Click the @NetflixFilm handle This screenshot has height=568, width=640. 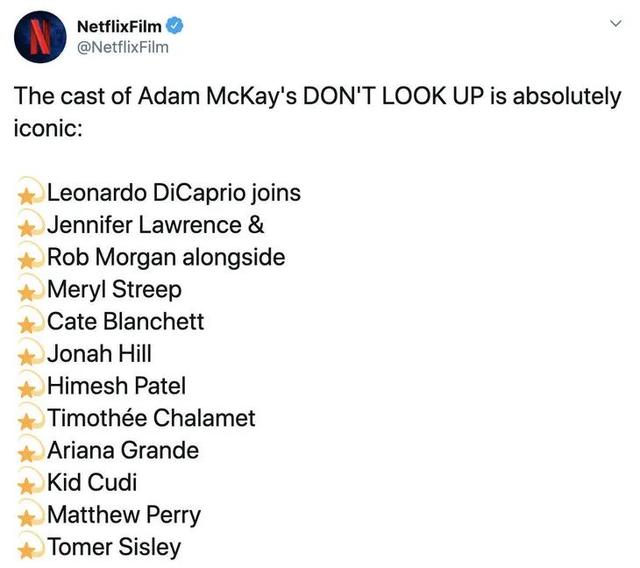pyautogui.click(x=122, y=46)
